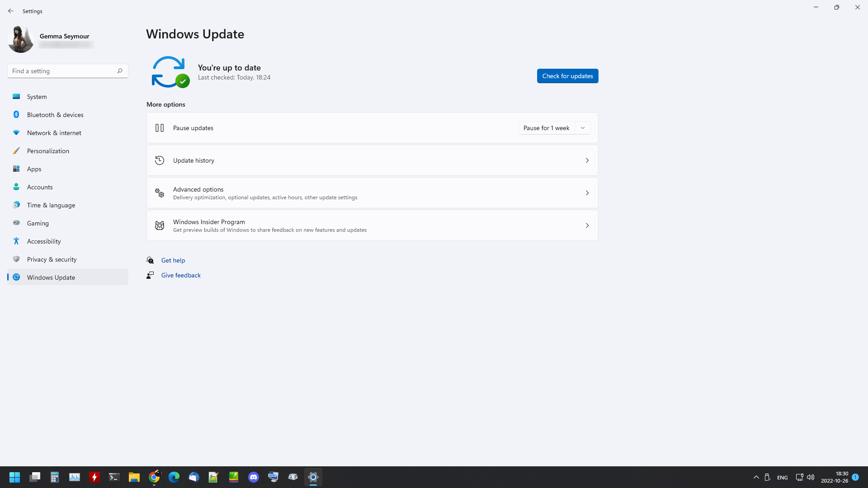Open the Get help link
Image resolution: width=868 pixels, height=488 pixels.
[173, 260]
